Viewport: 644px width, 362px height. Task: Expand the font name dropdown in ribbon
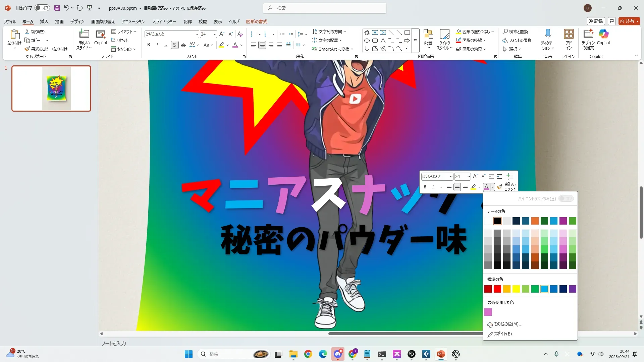click(197, 34)
